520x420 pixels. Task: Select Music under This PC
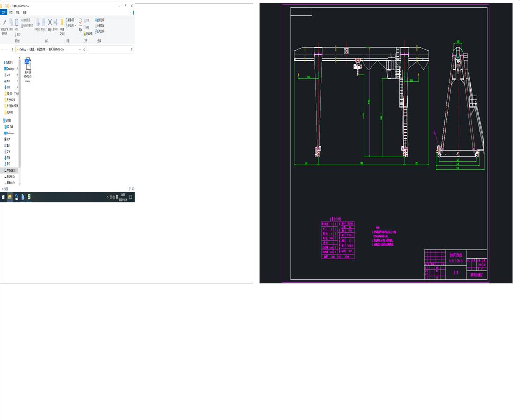point(8,164)
